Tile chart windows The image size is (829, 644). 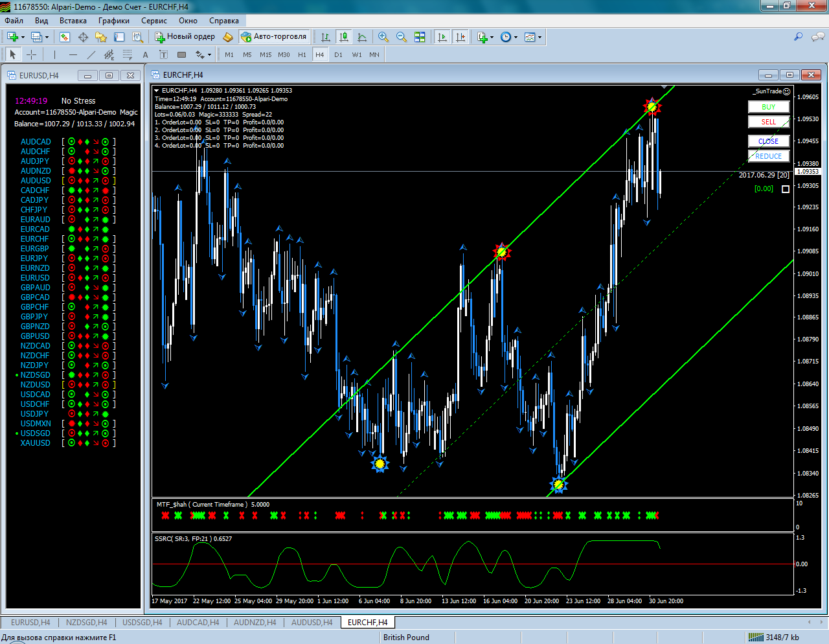[420, 37]
